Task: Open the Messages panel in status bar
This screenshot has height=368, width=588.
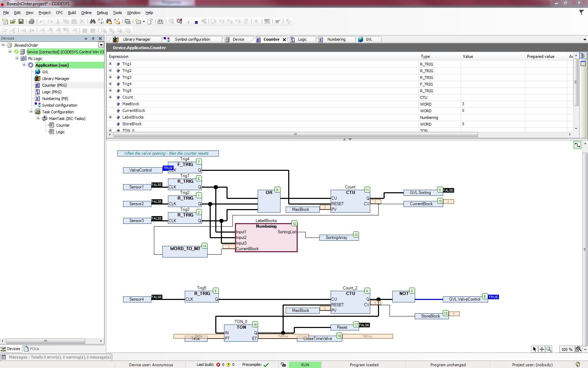Action: 56,357
